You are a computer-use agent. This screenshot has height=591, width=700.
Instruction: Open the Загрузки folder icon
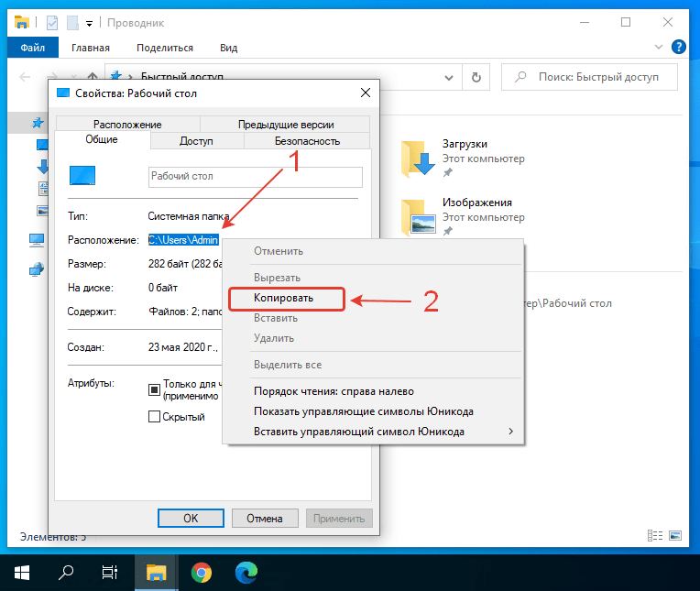coord(418,159)
